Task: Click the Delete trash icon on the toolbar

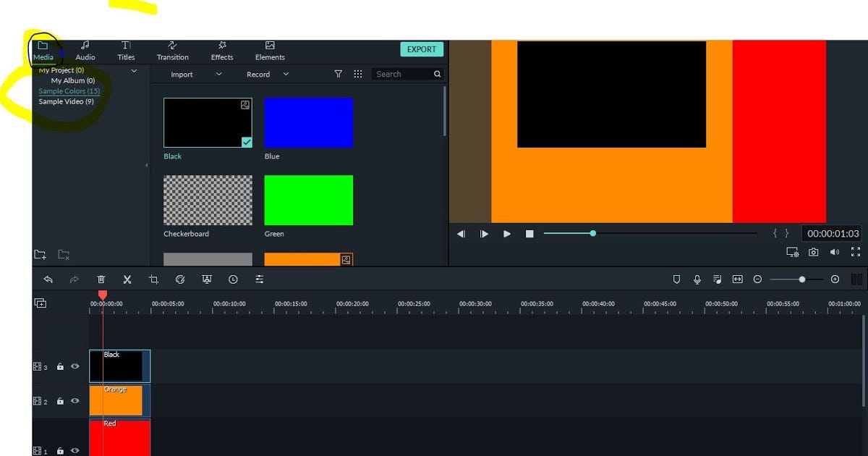Action: coord(101,279)
